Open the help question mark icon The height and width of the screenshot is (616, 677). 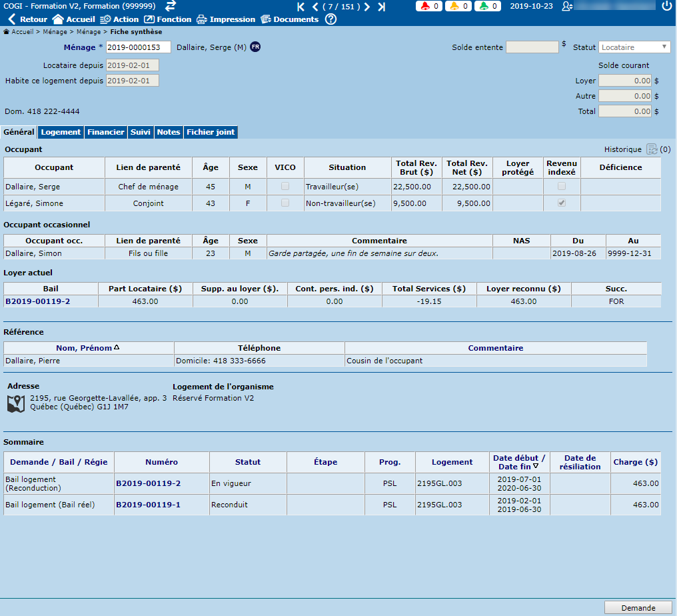coord(331,19)
